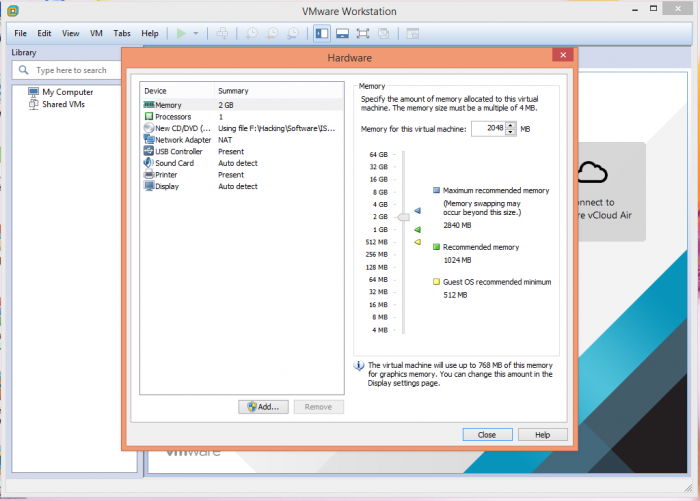This screenshot has width=700, height=501.
Task: Click the Add... hardware button
Action: click(x=263, y=407)
